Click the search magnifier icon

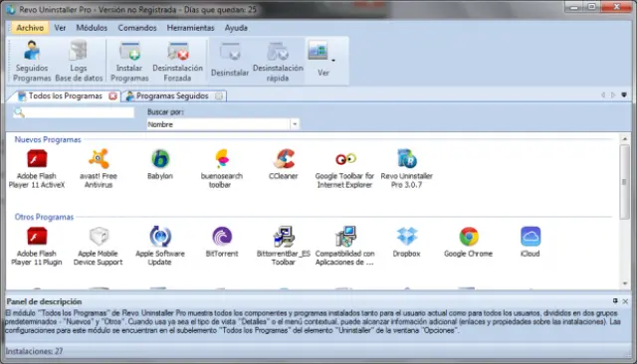coord(19,112)
